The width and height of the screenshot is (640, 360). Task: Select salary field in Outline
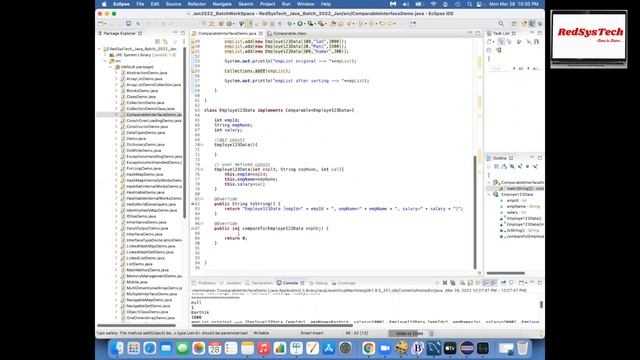point(513,213)
